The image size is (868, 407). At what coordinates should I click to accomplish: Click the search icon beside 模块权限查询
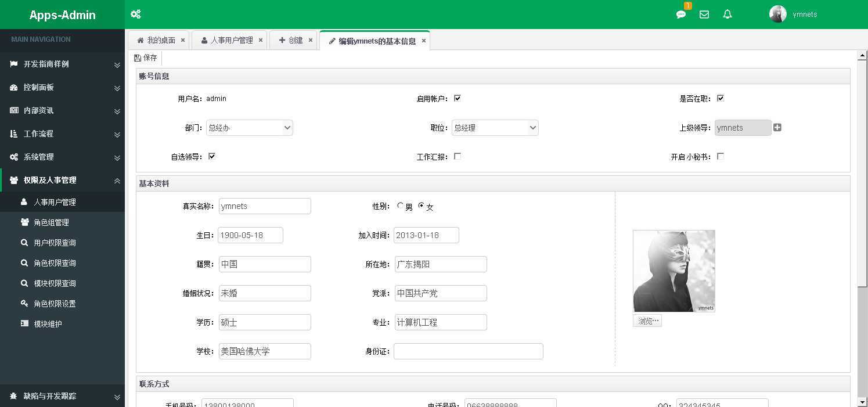[24, 283]
